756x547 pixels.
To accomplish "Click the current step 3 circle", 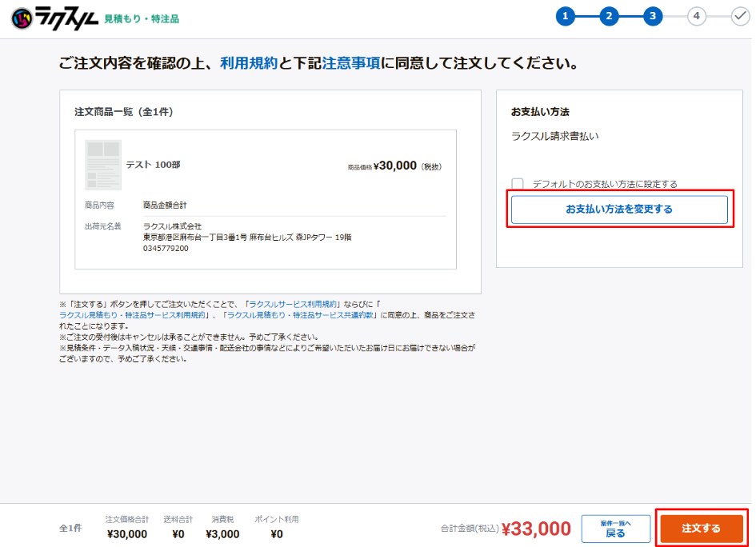I will [653, 16].
